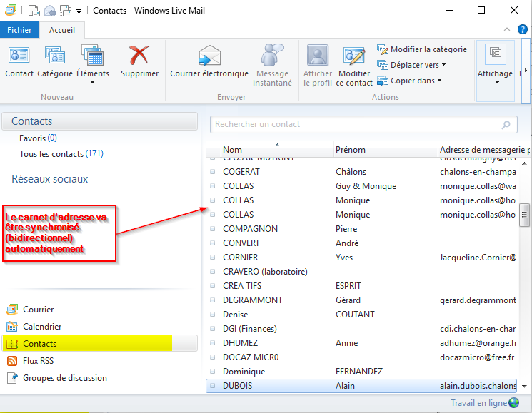This screenshot has height=413, width=532.
Task: Expand the ribbon overflow arrow at right
Action: click(526, 71)
